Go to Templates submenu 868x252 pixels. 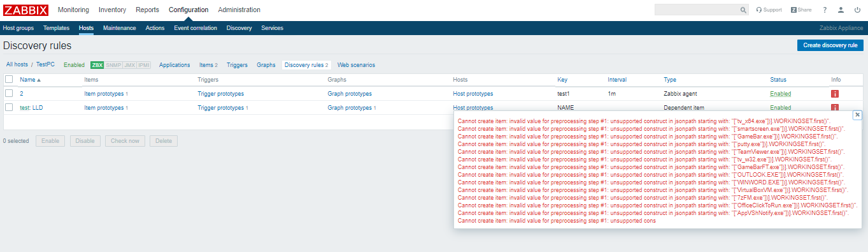click(x=57, y=28)
